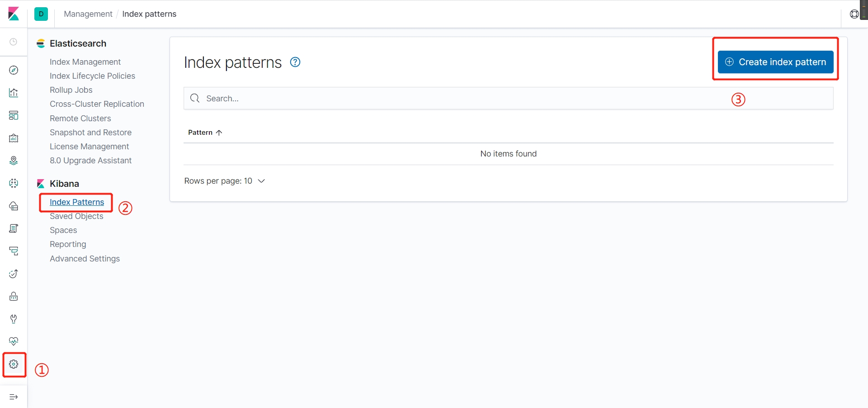Viewport: 868px width, 408px height.
Task: Open Index Management in Elasticsearch section
Action: [x=85, y=62]
